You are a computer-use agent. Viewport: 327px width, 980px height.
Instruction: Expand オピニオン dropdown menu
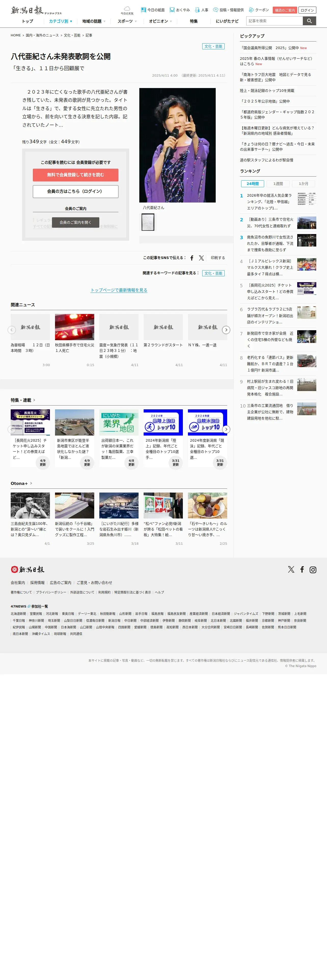point(160,21)
